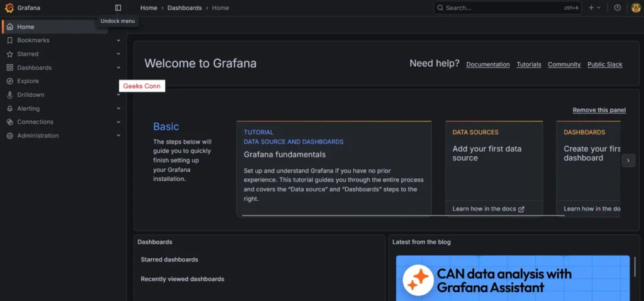Click the horizontal scrollbar under setup cards

[x=403, y=215]
